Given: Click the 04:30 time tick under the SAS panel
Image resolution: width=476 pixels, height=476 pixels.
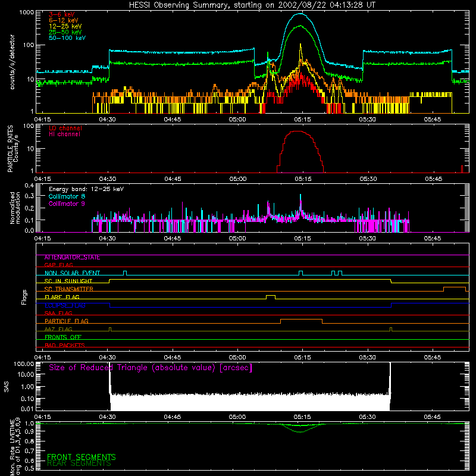Looking at the screenshot, I should click(x=107, y=417).
